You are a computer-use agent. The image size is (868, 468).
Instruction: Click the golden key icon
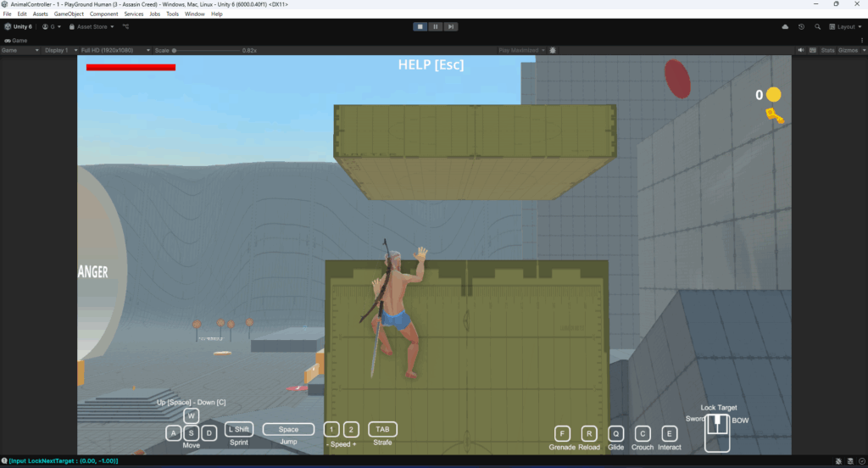(775, 116)
